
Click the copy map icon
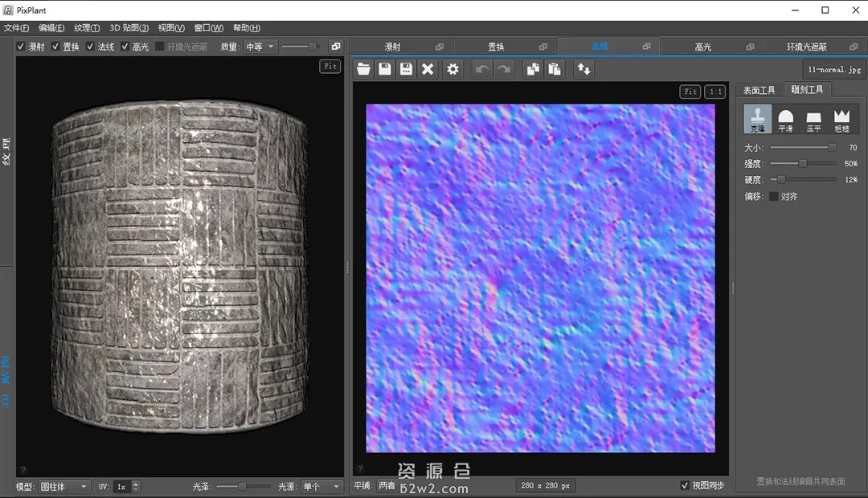pos(532,69)
